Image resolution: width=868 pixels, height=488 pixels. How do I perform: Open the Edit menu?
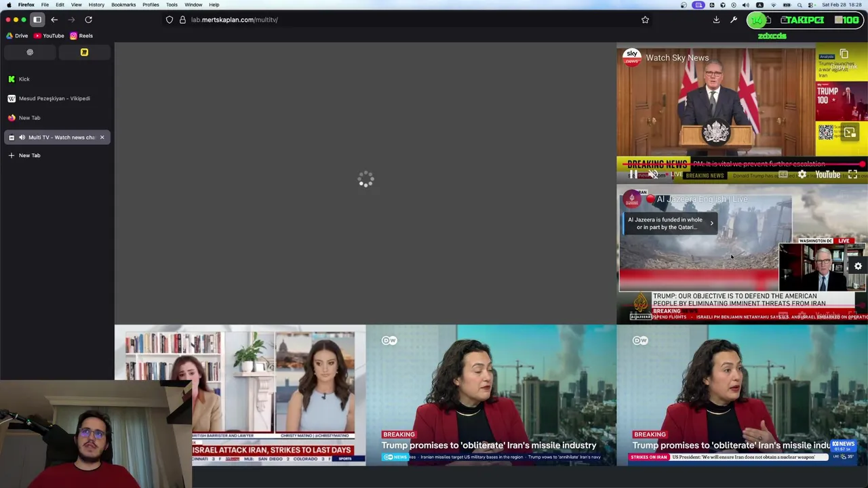(60, 5)
